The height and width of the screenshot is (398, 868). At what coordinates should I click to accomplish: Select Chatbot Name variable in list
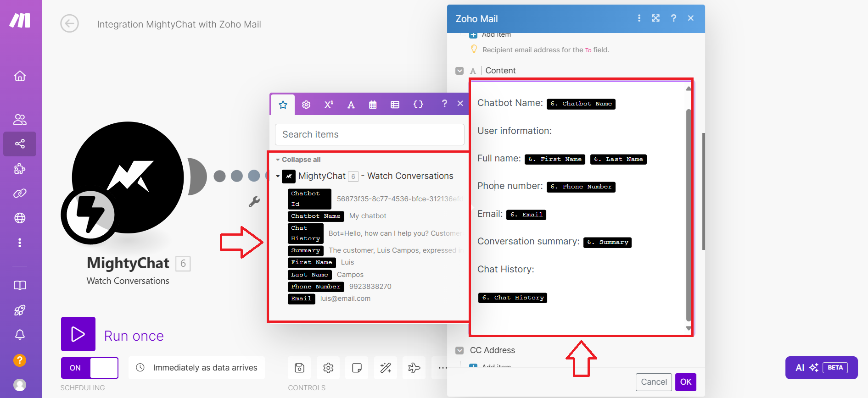[x=316, y=216]
